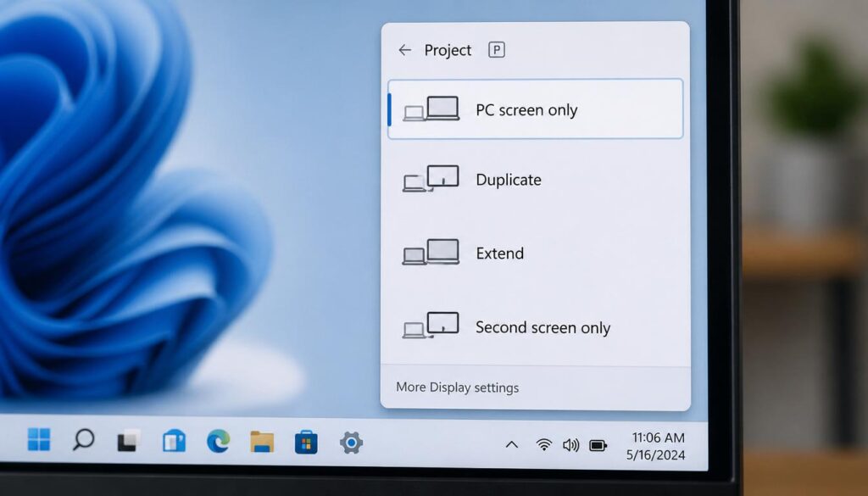Image resolution: width=868 pixels, height=496 pixels.
Task: Open More Display settings link
Action: pos(457,387)
